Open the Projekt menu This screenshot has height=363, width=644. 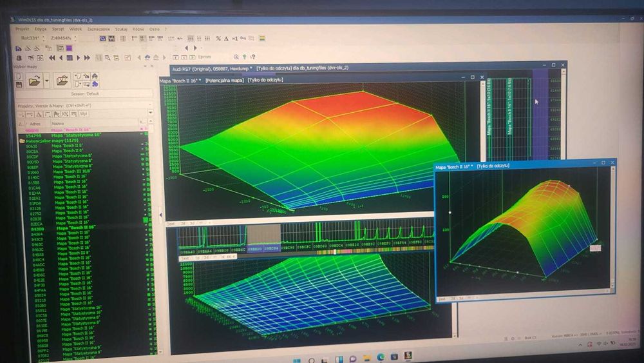[x=22, y=29]
